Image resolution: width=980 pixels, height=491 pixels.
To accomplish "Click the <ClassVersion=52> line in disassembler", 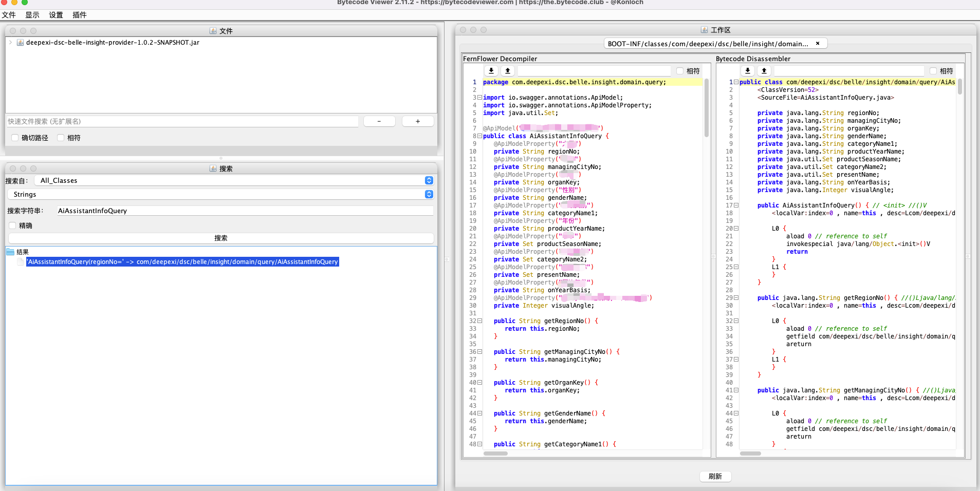I will (788, 90).
